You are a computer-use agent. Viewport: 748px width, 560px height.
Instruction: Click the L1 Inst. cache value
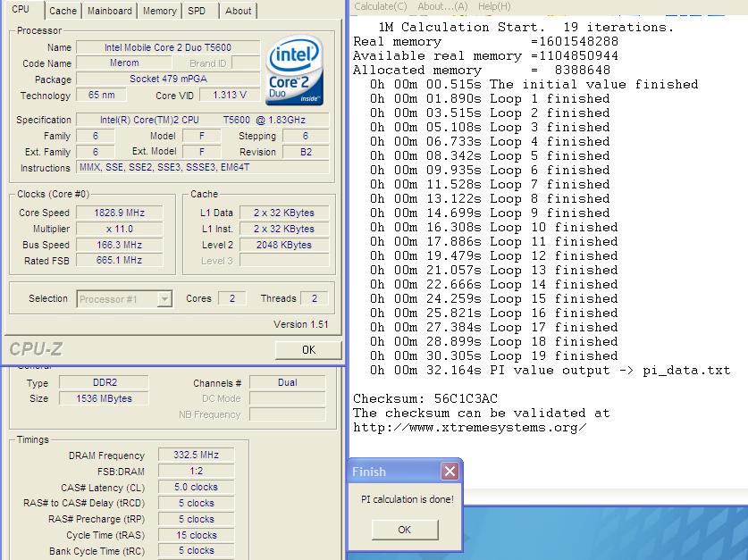click(284, 229)
